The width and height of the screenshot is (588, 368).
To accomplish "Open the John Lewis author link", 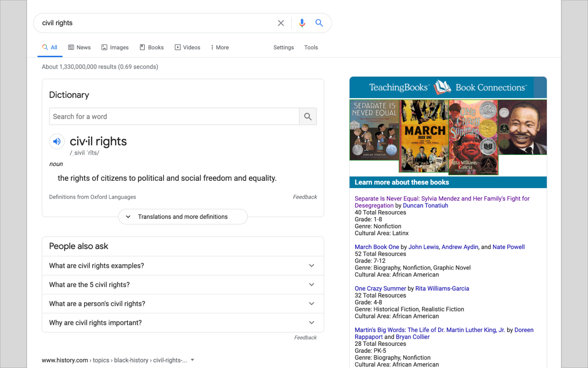I will (424, 247).
